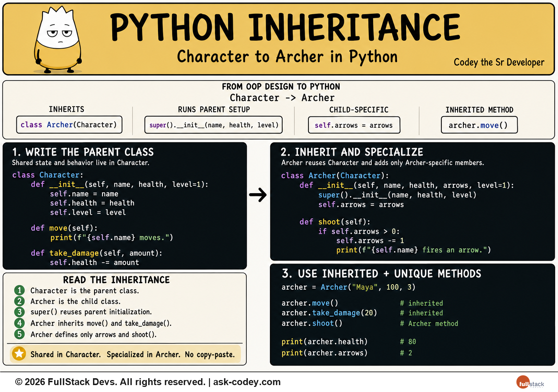Select the "self.level = level" code line
558x392 pixels.
tap(88, 212)
